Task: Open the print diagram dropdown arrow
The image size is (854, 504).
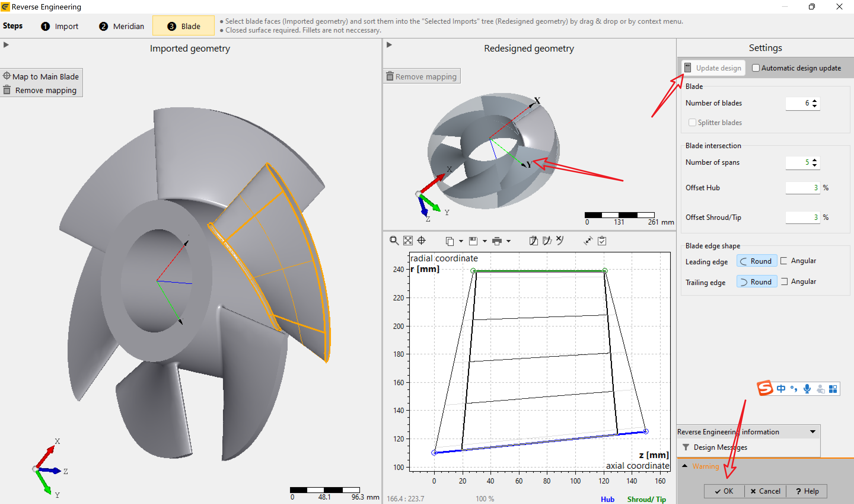Action: (x=508, y=241)
